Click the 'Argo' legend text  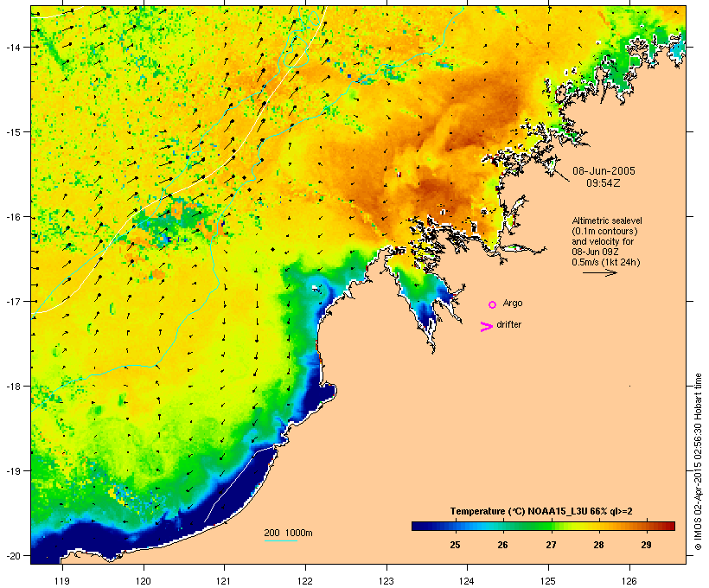[x=513, y=303]
